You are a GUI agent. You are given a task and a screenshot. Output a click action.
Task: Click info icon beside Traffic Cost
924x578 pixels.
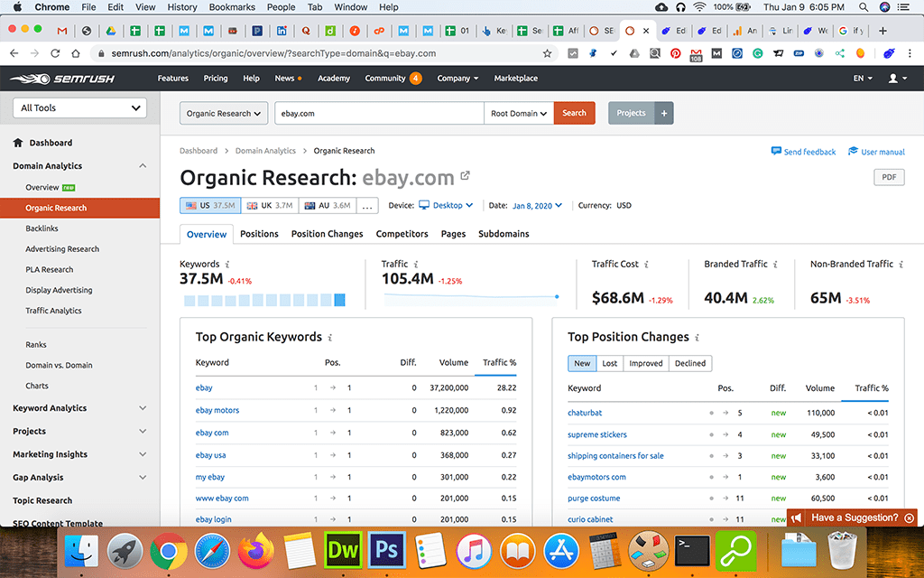pos(646,265)
